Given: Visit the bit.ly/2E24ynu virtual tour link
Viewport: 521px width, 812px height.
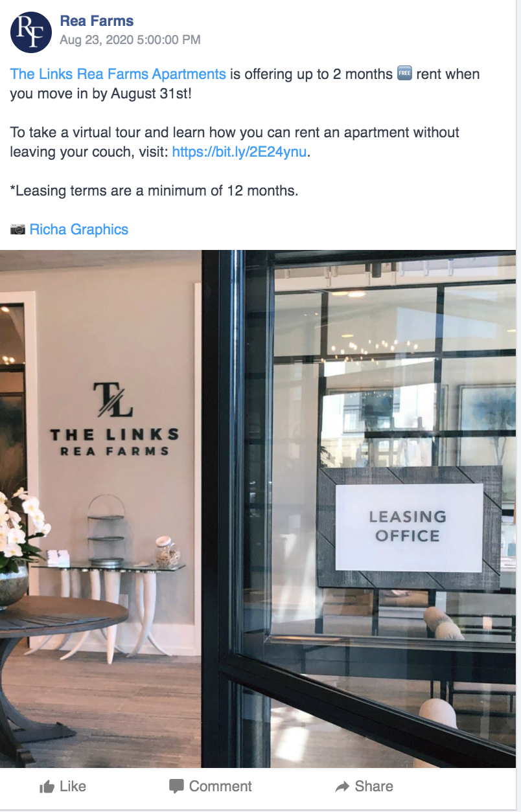Looking at the screenshot, I should [x=239, y=153].
